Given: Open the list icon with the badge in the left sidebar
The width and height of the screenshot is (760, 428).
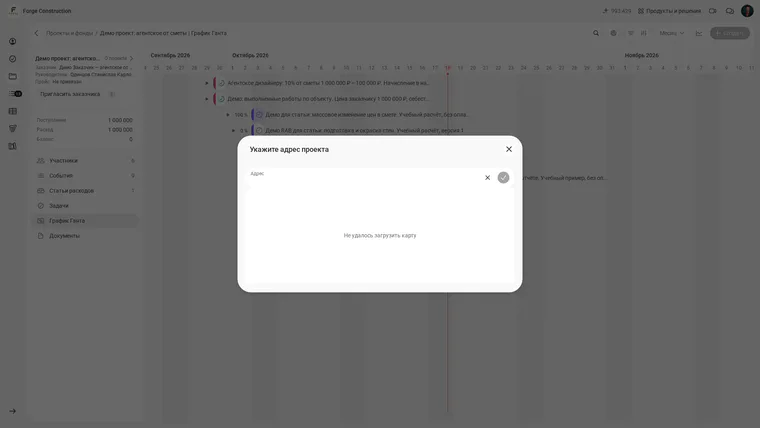Looking at the screenshot, I should (x=15, y=94).
